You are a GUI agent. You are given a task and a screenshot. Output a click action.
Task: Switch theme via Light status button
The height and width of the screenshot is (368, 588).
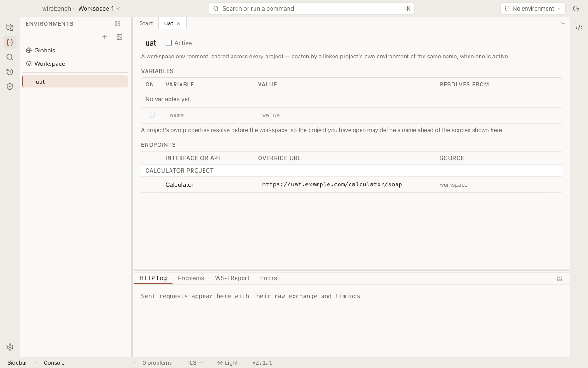[227, 363]
